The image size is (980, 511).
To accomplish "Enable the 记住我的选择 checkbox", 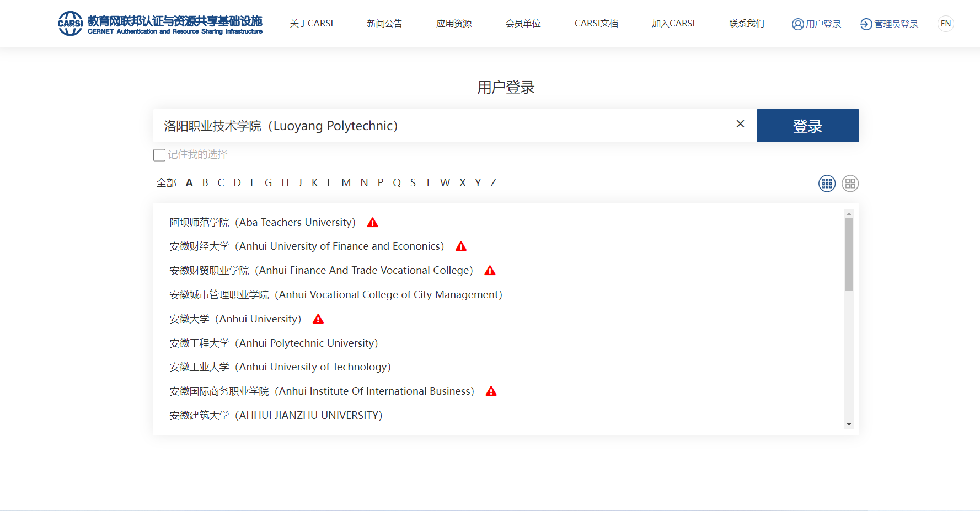I will (x=159, y=155).
